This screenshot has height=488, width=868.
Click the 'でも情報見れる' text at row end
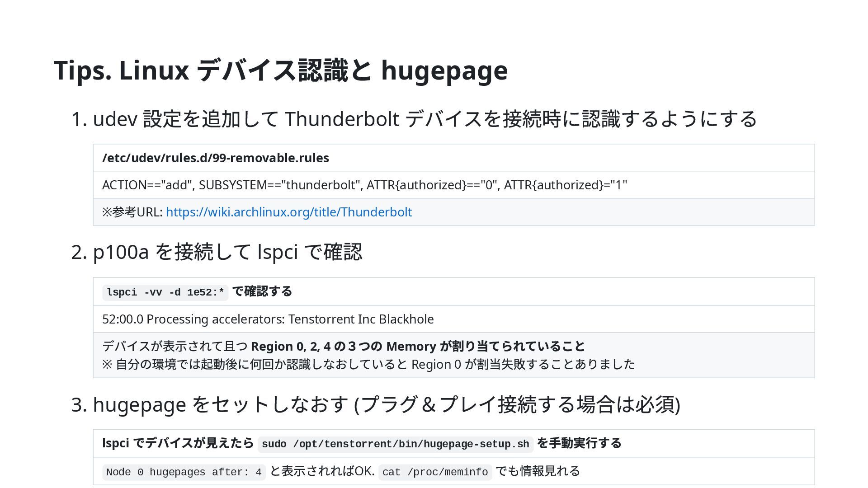pyautogui.click(x=538, y=471)
